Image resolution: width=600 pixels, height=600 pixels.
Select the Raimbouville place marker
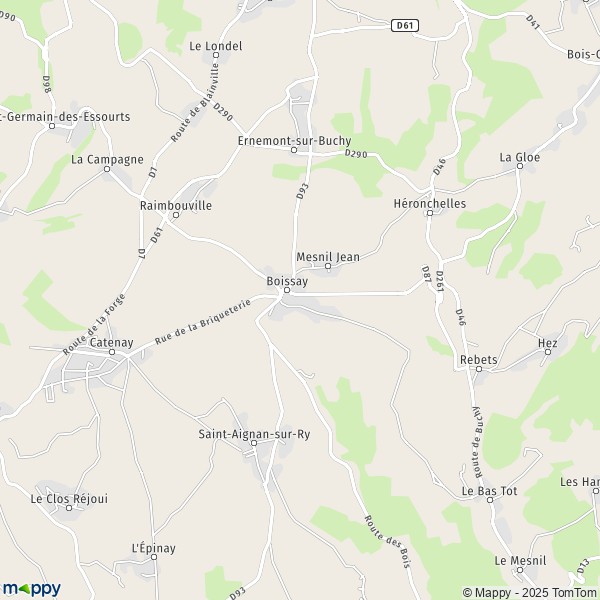pos(176,215)
